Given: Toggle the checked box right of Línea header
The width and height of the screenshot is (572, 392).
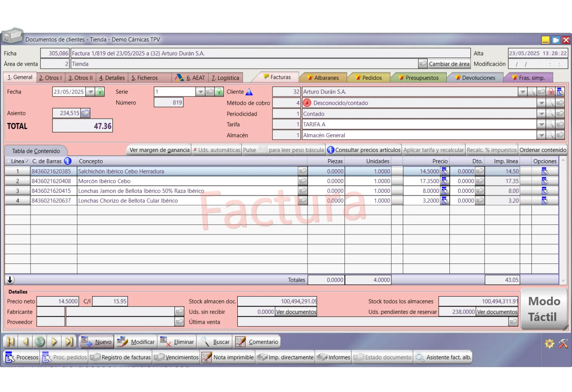Looking at the screenshot, I should pos(27,161).
